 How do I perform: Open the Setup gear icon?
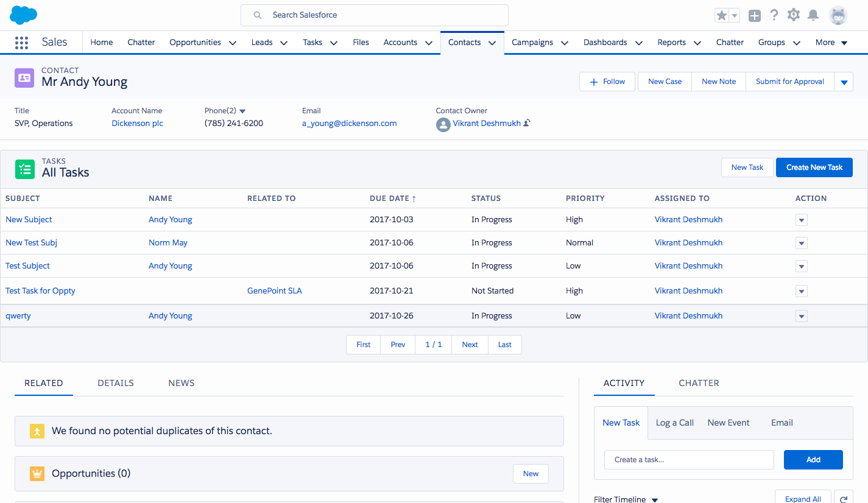(x=793, y=15)
